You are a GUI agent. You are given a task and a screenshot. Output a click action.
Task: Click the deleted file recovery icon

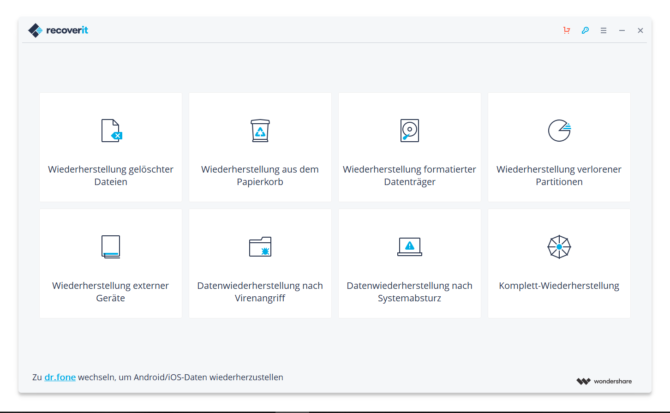click(x=111, y=130)
